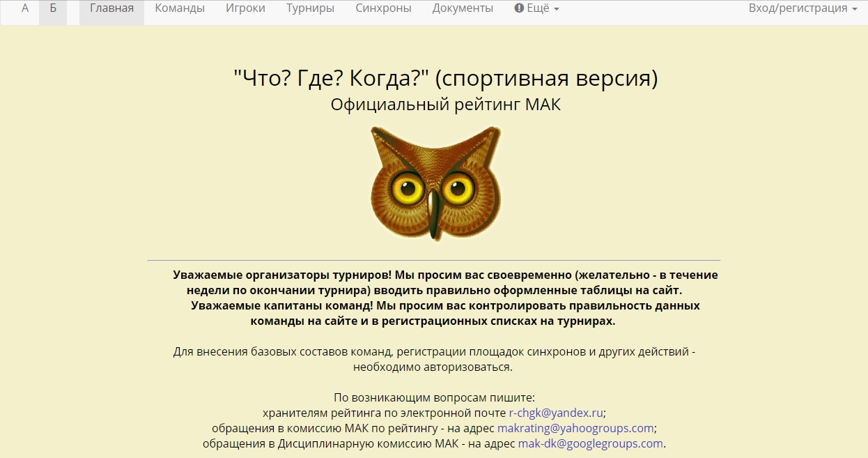Select rating A tab
The height and width of the screenshot is (458, 868).
(x=25, y=9)
